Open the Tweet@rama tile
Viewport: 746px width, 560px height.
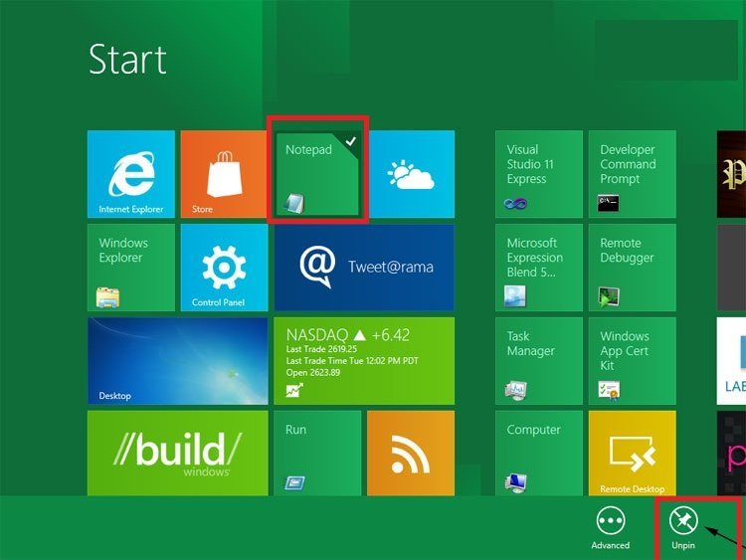pos(364,268)
